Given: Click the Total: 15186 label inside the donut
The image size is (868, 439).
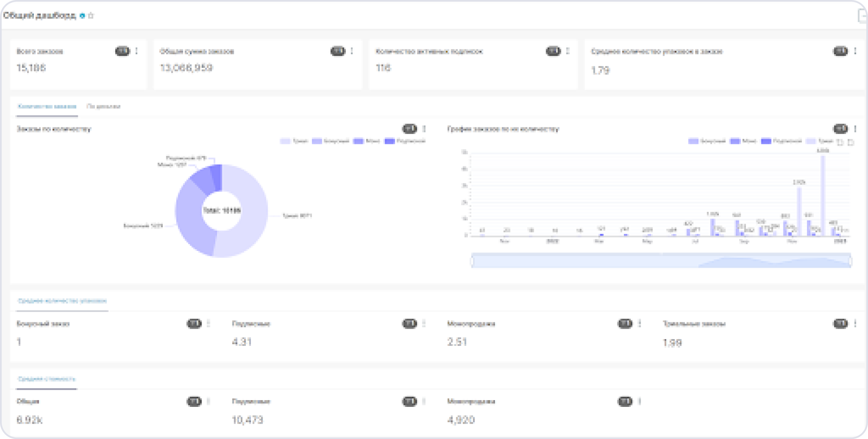Looking at the screenshot, I should 222,210.
